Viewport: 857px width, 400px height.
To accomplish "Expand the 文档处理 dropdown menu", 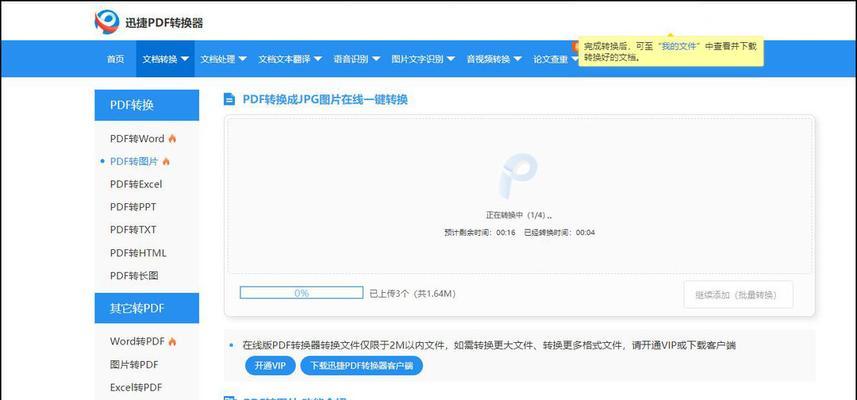I will point(223,59).
